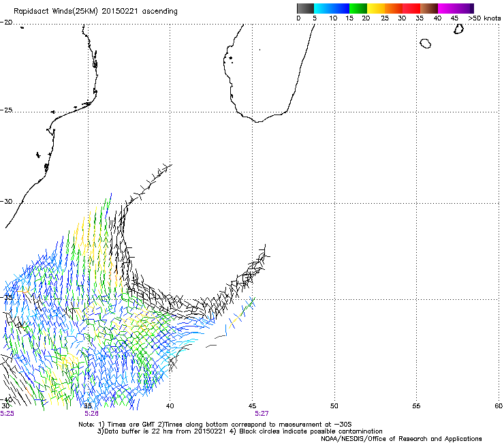504x443 pixels.
Task: Click the green 15-20 knots legend segment
Action: point(358,8)
